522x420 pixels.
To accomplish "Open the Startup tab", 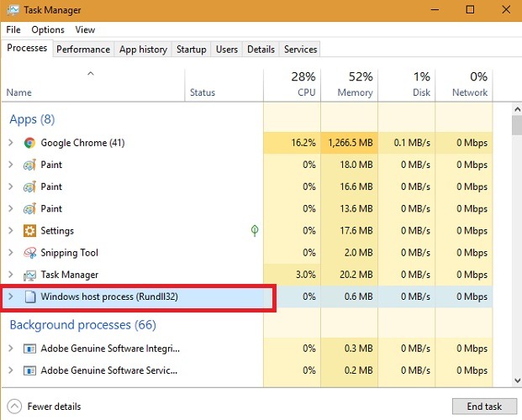I will click(x=191, y=50).
